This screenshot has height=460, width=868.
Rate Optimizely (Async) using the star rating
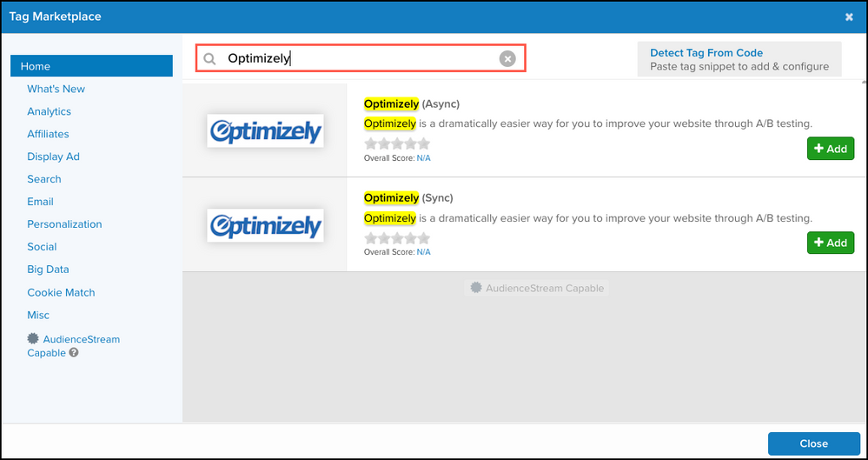click(397, 143)
